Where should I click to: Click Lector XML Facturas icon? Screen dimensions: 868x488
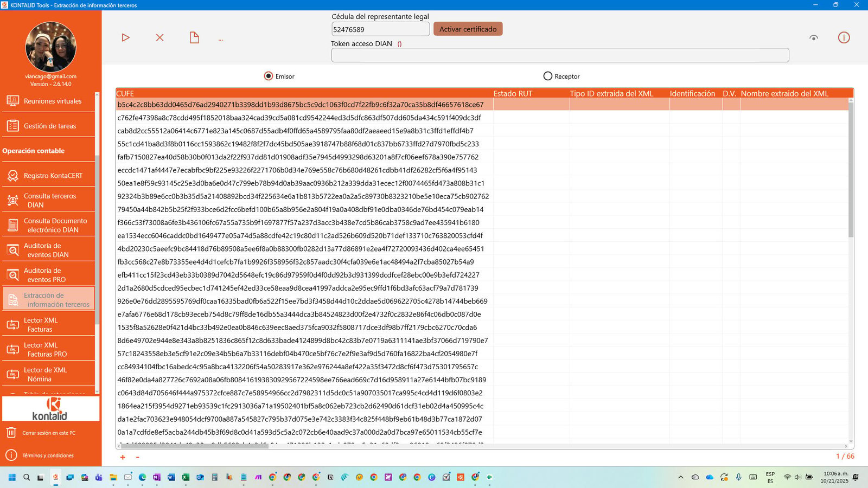tap(12, 325)
